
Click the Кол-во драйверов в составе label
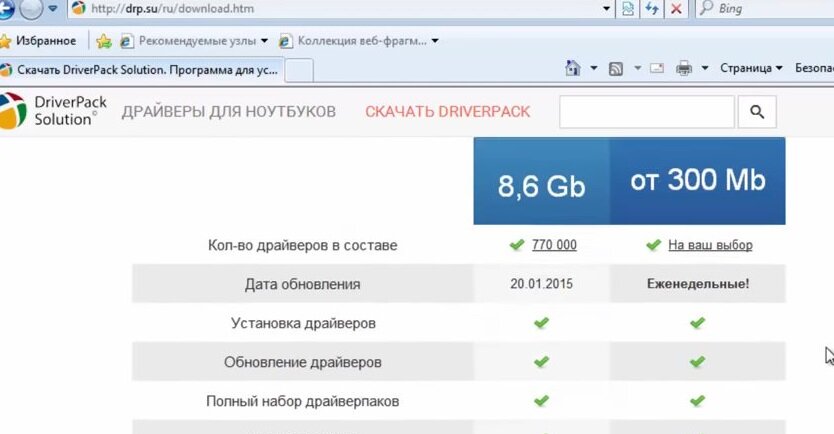point(303,245)
